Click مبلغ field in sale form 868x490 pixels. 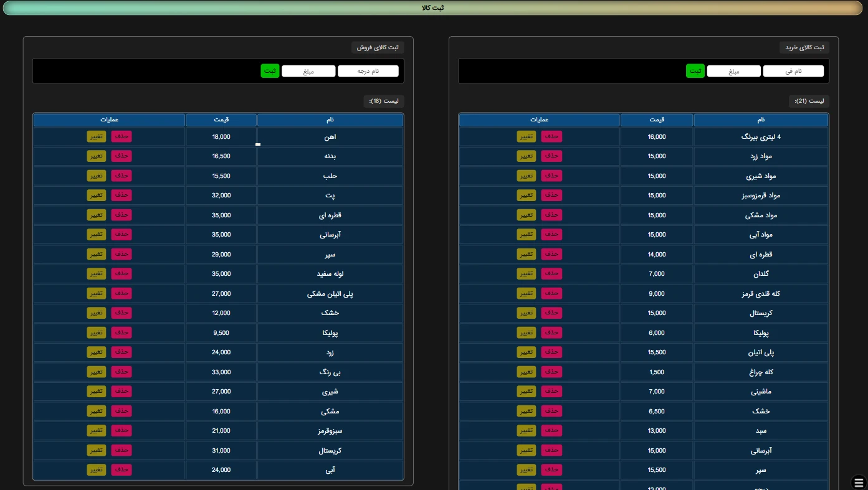click(308, 71)
